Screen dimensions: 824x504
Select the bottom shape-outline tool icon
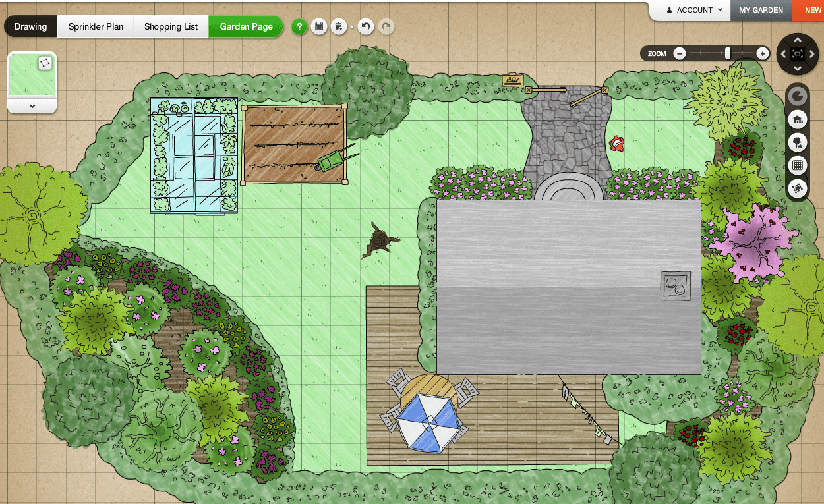coord(798,188)
